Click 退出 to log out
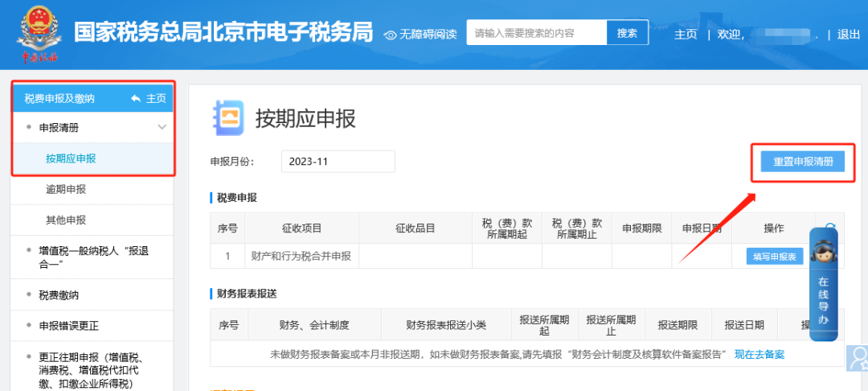The image size is (868, 391). point(848,35)
